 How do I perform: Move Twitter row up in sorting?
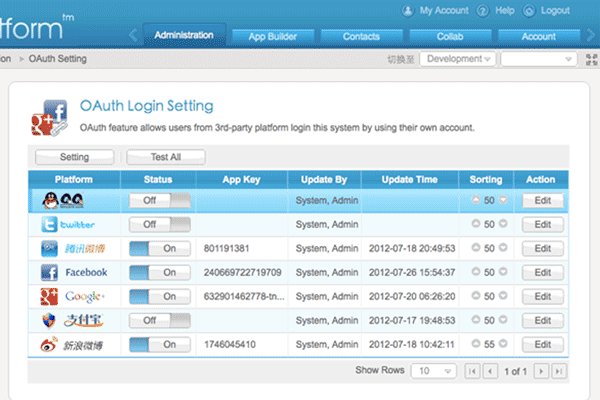476,224
